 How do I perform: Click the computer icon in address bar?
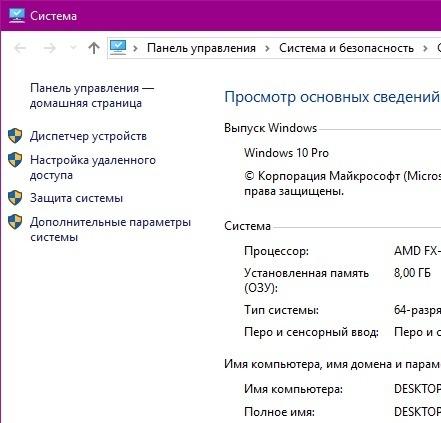(x=118, y=48)
